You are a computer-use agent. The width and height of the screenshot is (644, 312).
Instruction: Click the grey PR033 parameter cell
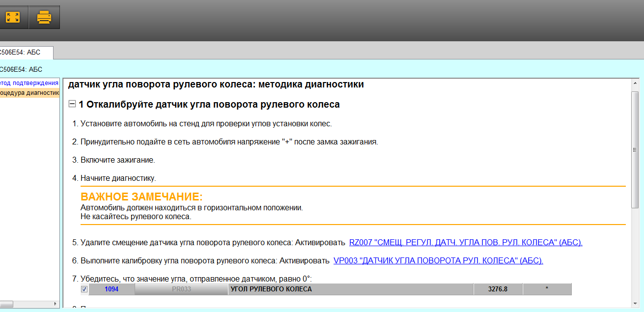click(181, 289)
